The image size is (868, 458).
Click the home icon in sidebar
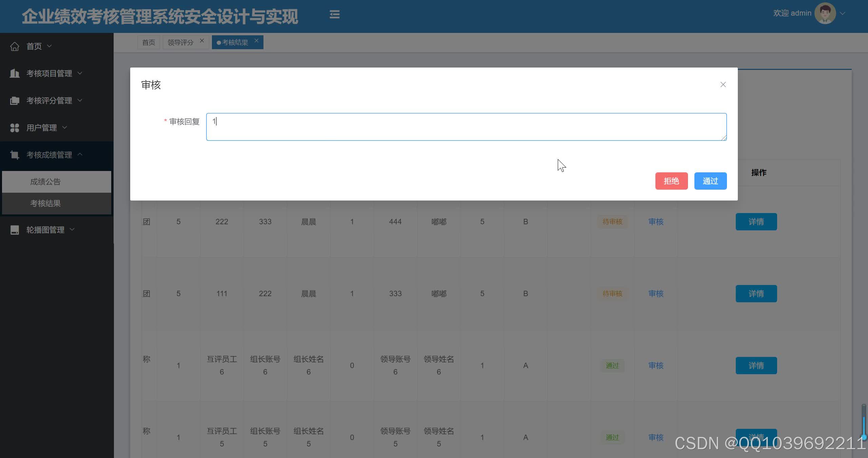[15, 46]
